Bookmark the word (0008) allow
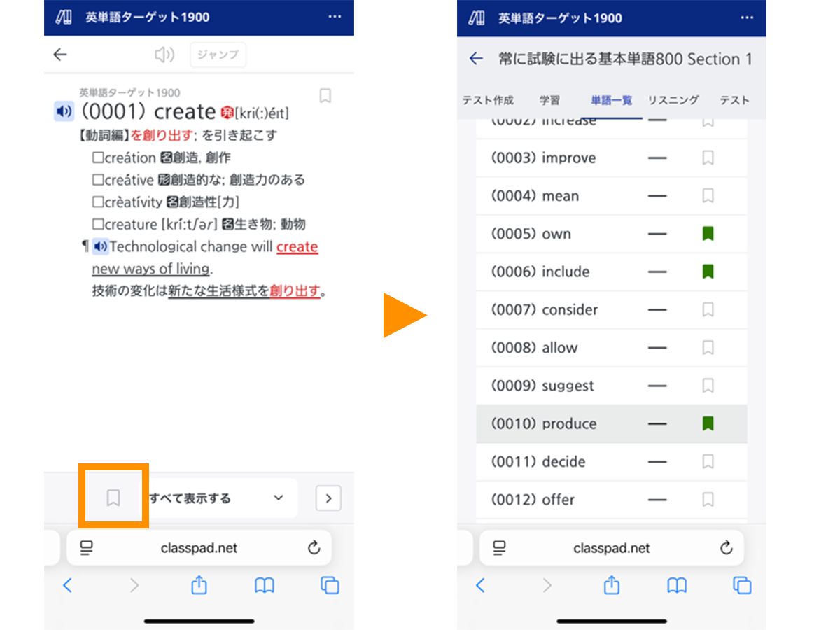Screen dimensions: 840x630 pyautogui.click(x=708, y=347)
